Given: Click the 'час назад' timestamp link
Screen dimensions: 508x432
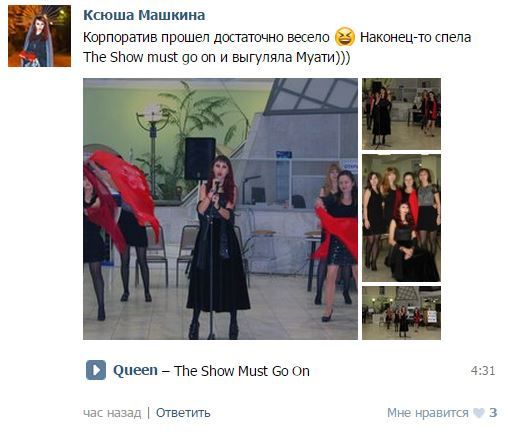Looking at the screenshot, I should [x=112, y=413].
